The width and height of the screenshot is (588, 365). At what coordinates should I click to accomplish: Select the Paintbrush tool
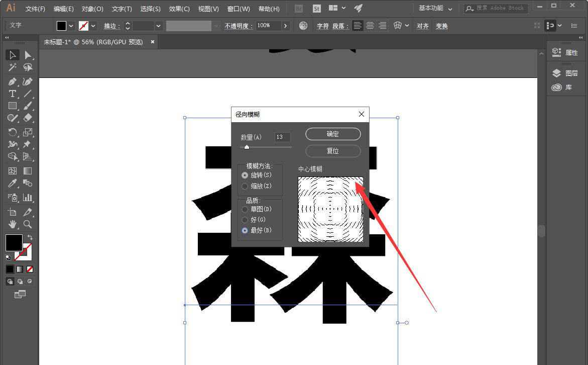tap(28, 106)
